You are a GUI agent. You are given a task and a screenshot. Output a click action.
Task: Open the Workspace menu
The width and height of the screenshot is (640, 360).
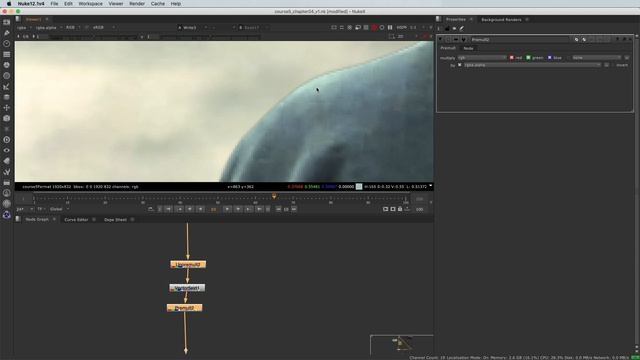coord(91,4)
